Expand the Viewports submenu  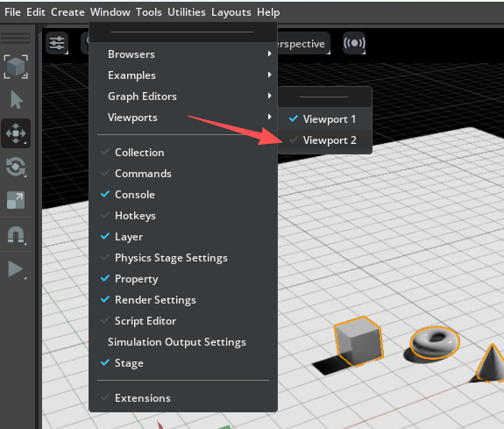[x=183, y=118]
